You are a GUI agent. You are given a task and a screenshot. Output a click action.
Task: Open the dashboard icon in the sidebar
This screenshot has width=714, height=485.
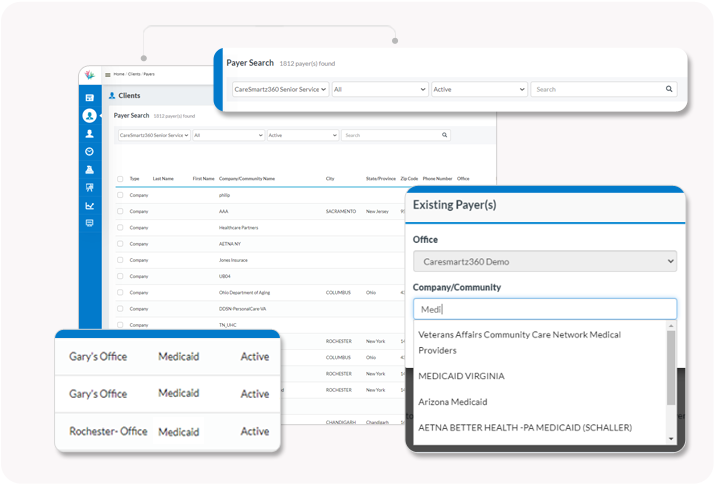tap(90, 97)
